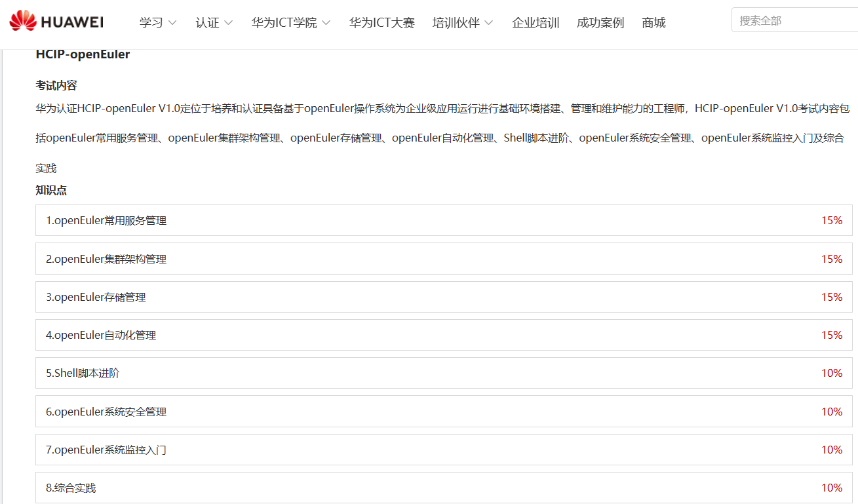Expand the 2.openEuler集群架构管理 row
Viewport: 858px width, 504px height.
(443, 259)
